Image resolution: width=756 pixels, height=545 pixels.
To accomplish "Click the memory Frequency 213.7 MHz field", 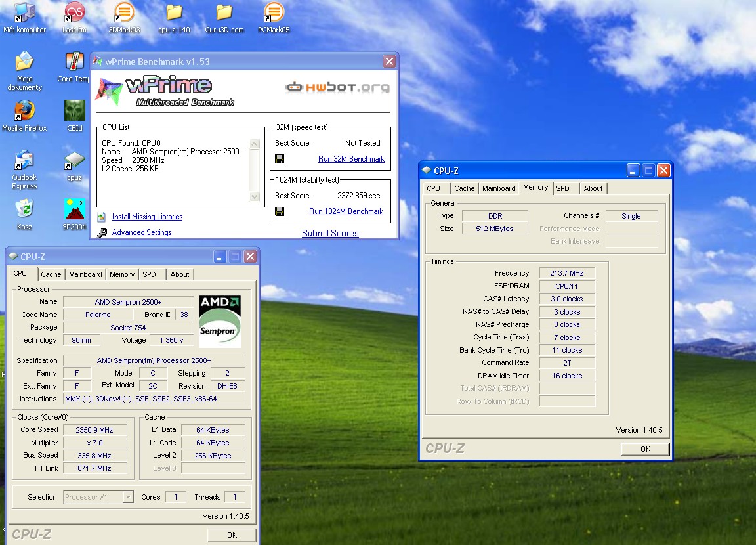I will click(x=567, y=273).
